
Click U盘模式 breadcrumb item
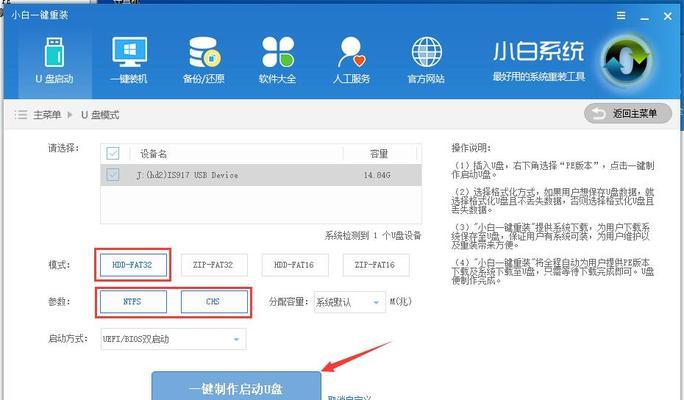(x=100, y=115)
